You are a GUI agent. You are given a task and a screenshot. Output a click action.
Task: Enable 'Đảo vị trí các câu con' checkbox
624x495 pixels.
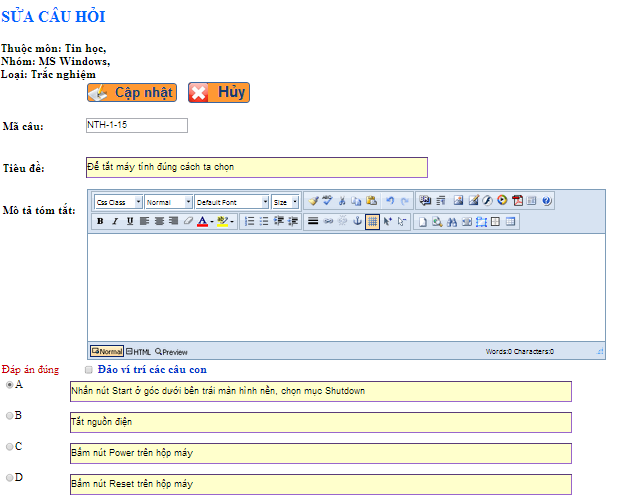89,370
